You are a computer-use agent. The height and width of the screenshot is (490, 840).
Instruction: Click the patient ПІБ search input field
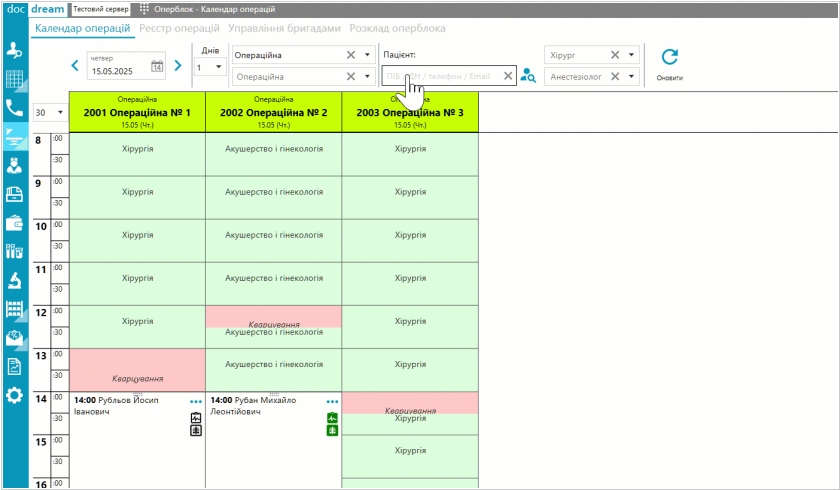pos(440,76)
